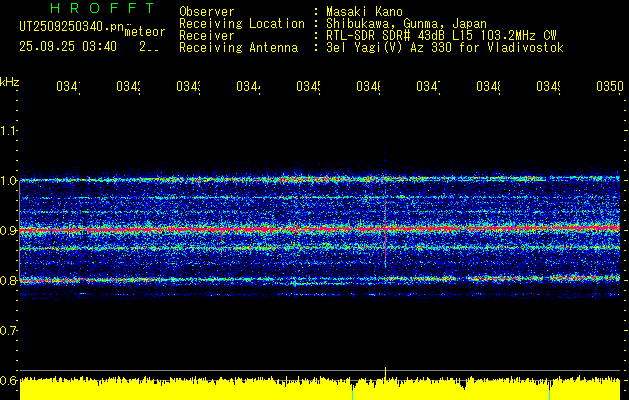
Task: Click the 1.1 frequency axis label
Action: (9, 131)
